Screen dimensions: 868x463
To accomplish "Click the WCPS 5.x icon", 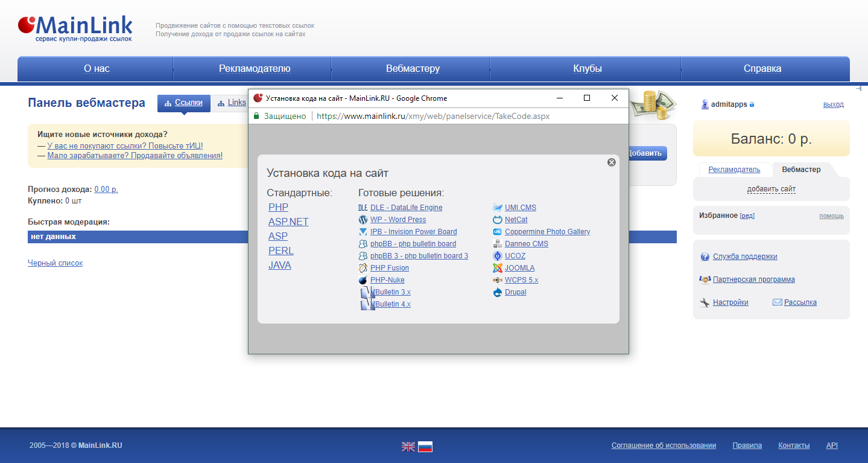I will (498, 280).
